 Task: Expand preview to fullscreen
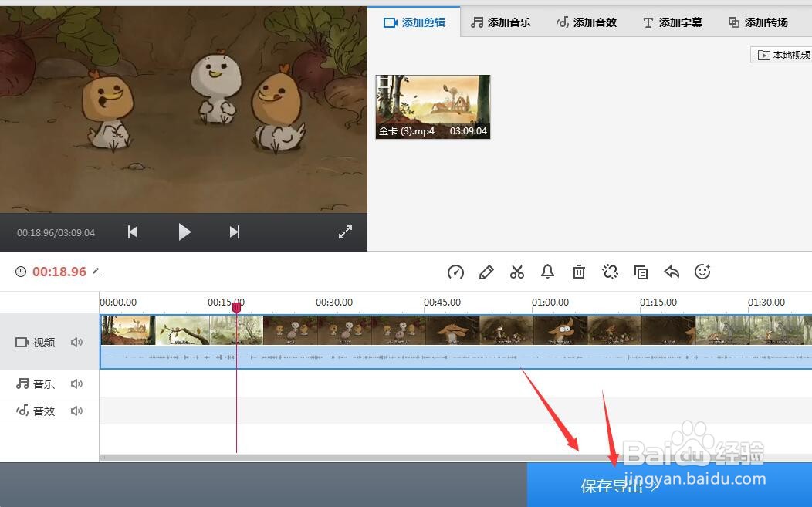coord(346,232)
